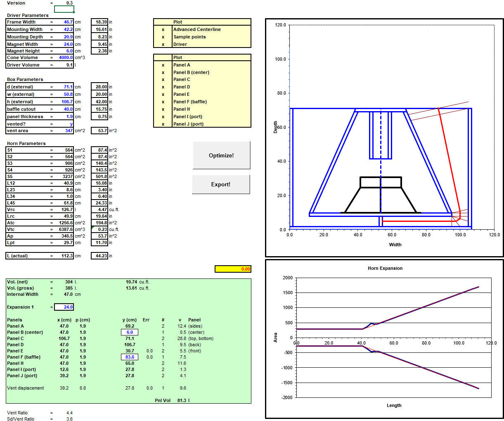Click the yellow 0.00 error cell
504x421 pixels.
click(233, 269)
